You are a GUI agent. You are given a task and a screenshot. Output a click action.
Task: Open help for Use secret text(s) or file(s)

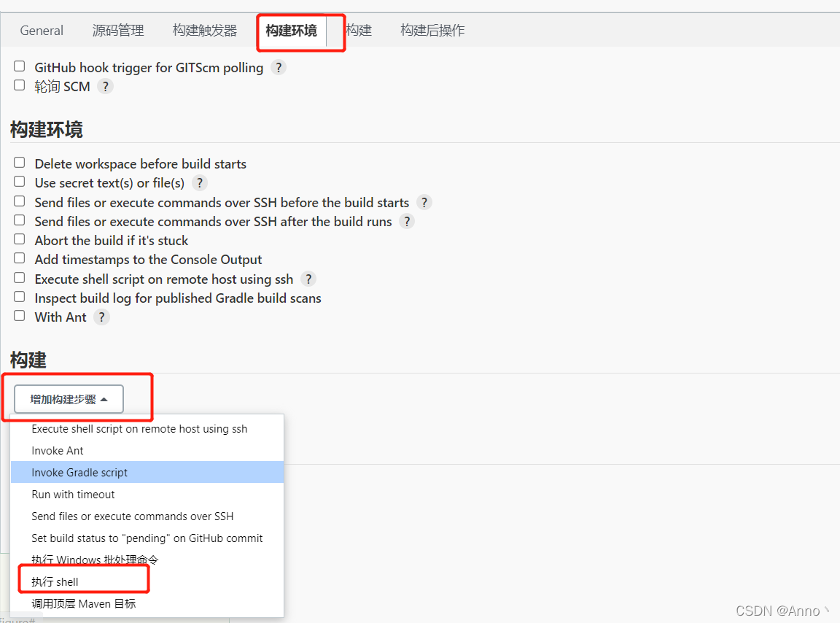click(199, 183)
